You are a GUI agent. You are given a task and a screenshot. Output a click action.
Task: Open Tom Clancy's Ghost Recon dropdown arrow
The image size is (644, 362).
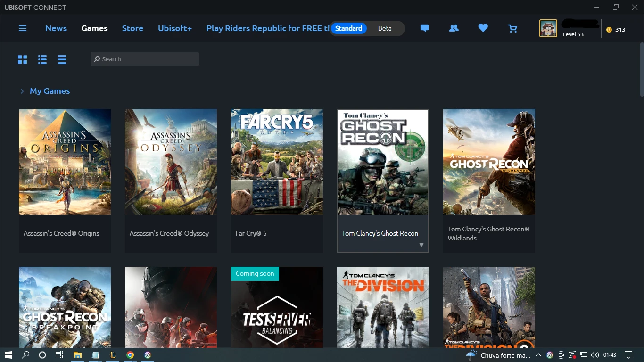(421, 245)
